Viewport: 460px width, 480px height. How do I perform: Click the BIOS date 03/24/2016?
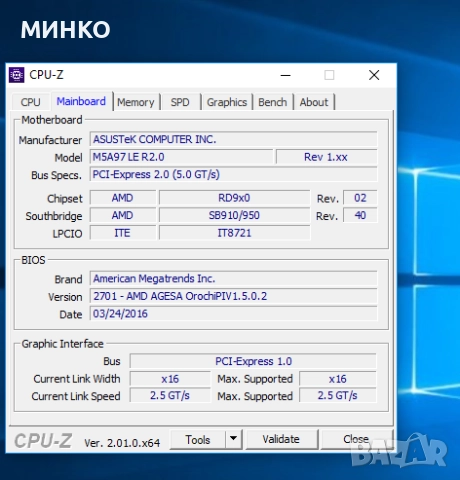click(233, 314)
